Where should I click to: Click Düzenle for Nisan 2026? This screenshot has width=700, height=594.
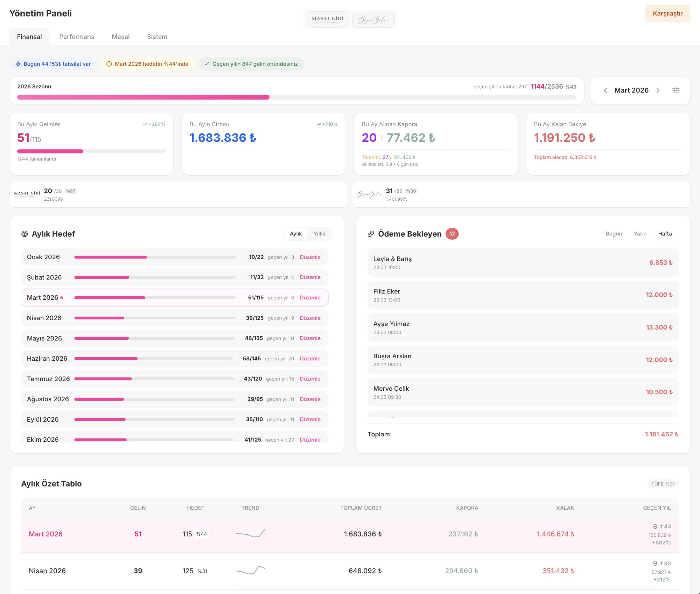[x=310, y=318]
